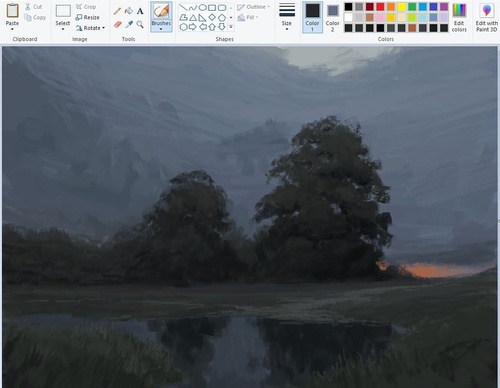Viewport: 500px width, 388px height.
Task: Open image in Edit with Paint 3D
Action: [x=487, y=17]
